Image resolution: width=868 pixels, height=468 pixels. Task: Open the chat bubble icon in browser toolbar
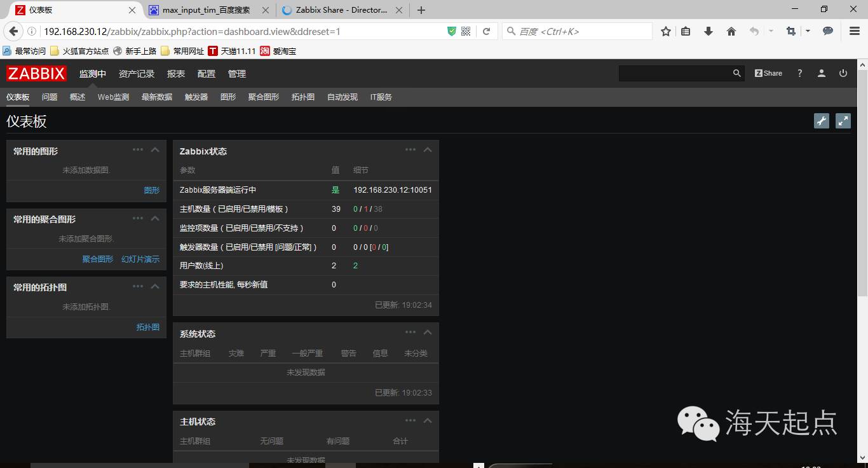point(828,31)
